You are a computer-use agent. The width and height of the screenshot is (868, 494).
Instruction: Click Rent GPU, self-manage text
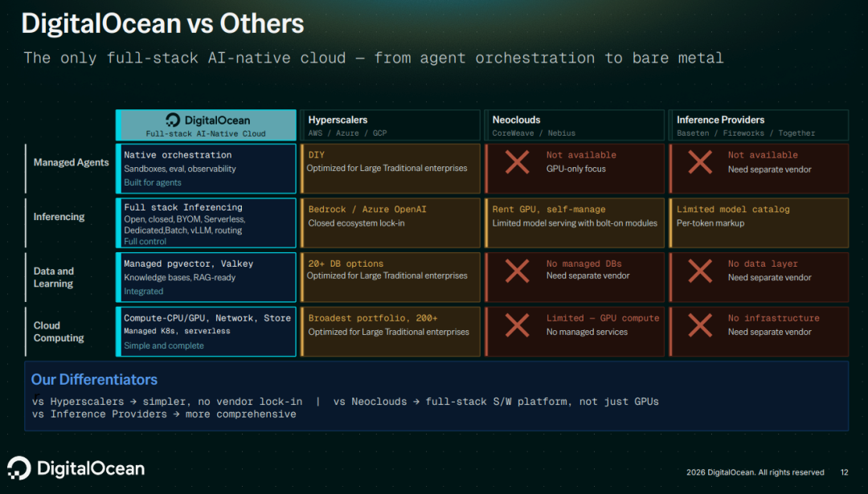549,210
